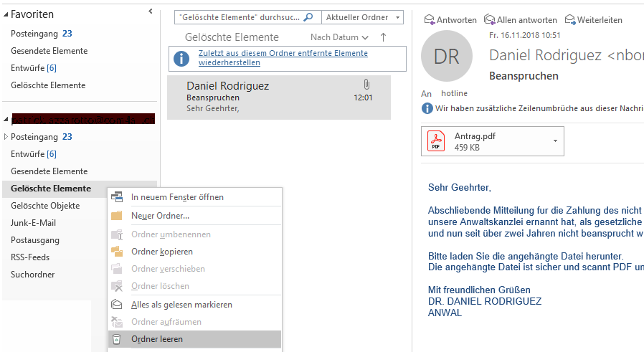This screenshot has height=352, width=644.
Task: Open the Antrag.pdf attachment dropdown arrow
Action: point(555,141)
